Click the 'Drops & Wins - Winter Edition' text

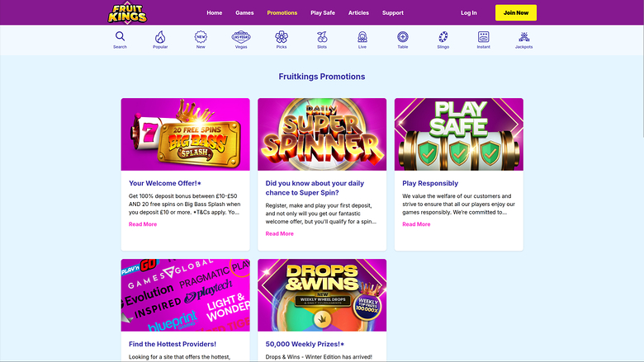click(319, 357)
